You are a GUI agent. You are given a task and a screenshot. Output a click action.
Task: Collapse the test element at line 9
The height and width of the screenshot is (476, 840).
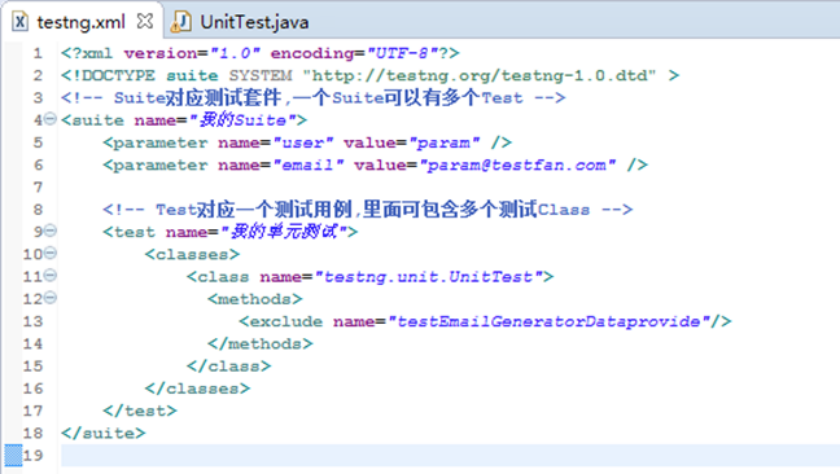50,231
